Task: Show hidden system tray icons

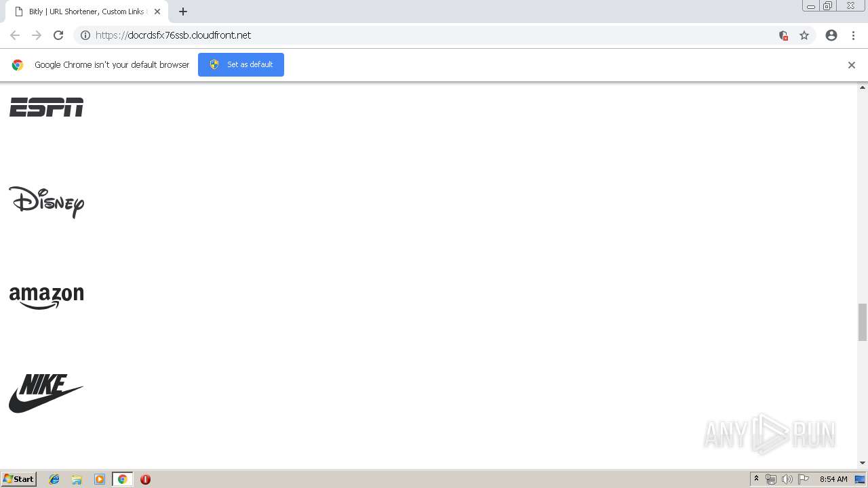Action: [x=756, y=479]
